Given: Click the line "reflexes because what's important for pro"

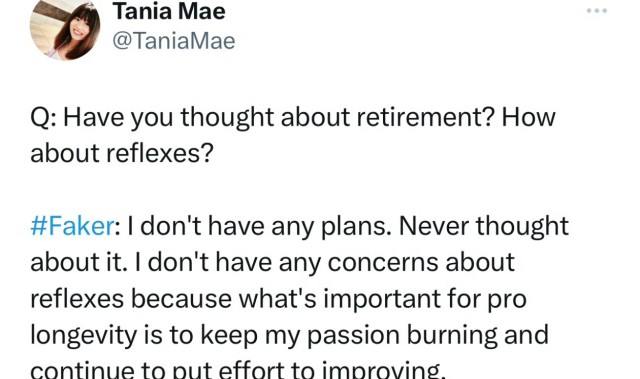Looking at the screenshot, I should 278,299.
